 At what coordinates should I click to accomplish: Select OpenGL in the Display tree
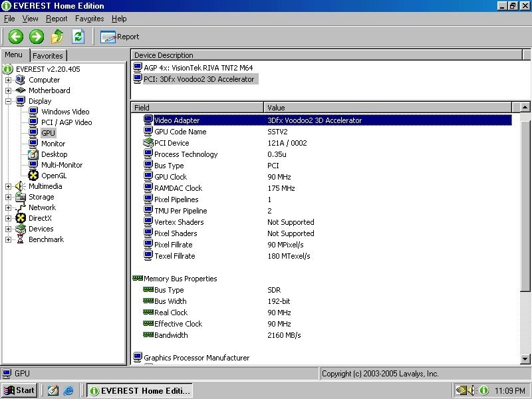[53, 176]
